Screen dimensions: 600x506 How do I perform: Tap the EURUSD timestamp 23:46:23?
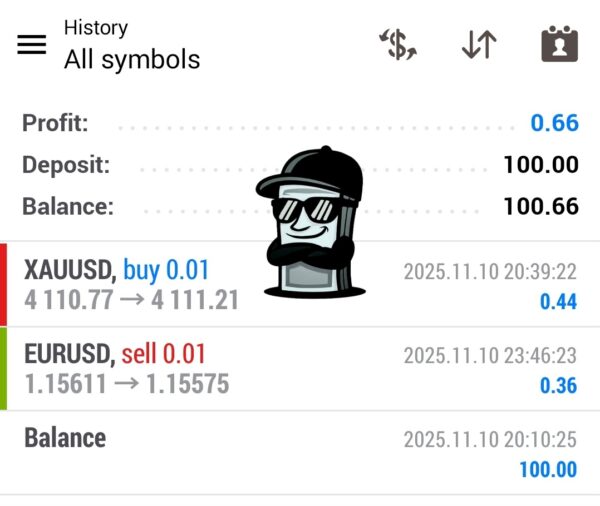tap(490, 356)
